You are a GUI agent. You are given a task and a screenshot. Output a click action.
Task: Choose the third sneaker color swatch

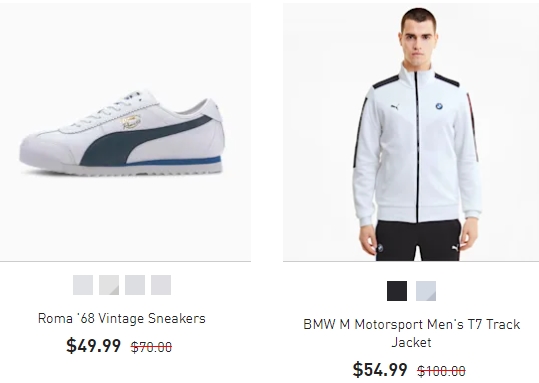[x=135, y=285]
